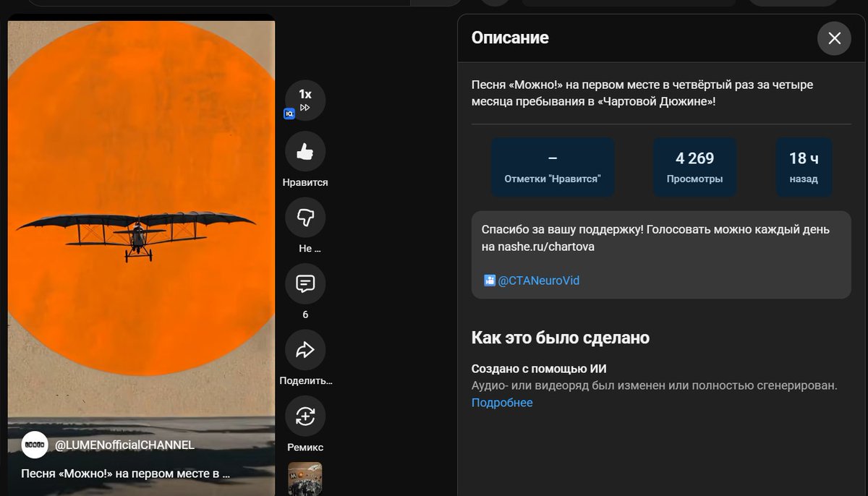Dislike the short with thumbs-down
The width and height of the screenshot is (868, 496).
pos(305,218)
